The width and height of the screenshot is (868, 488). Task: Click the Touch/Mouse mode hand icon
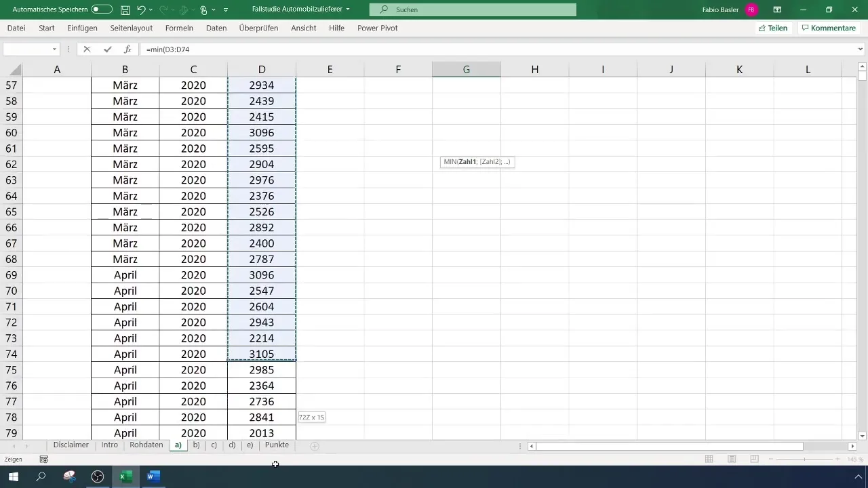click(203, 9)
